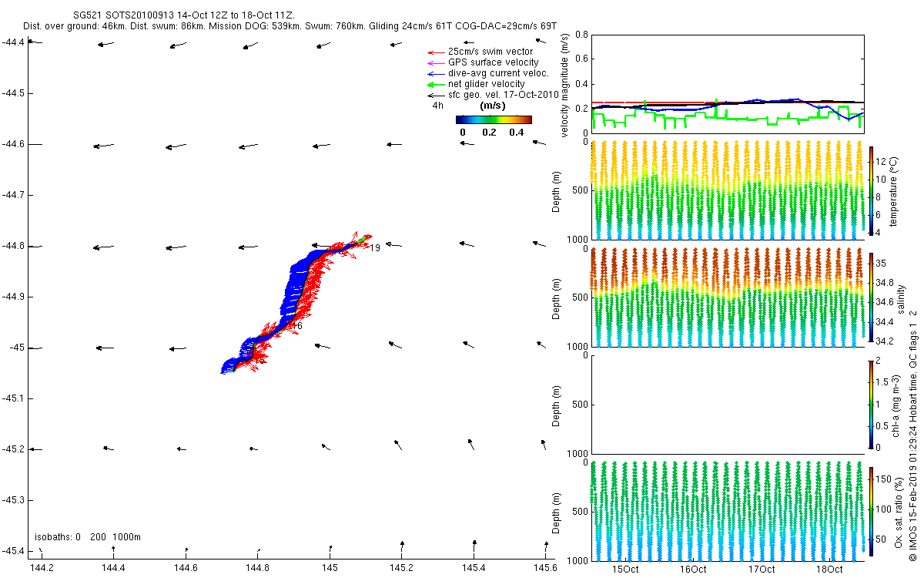Click the '1.5' tick on the chl-a colorbar

(883, 381)
